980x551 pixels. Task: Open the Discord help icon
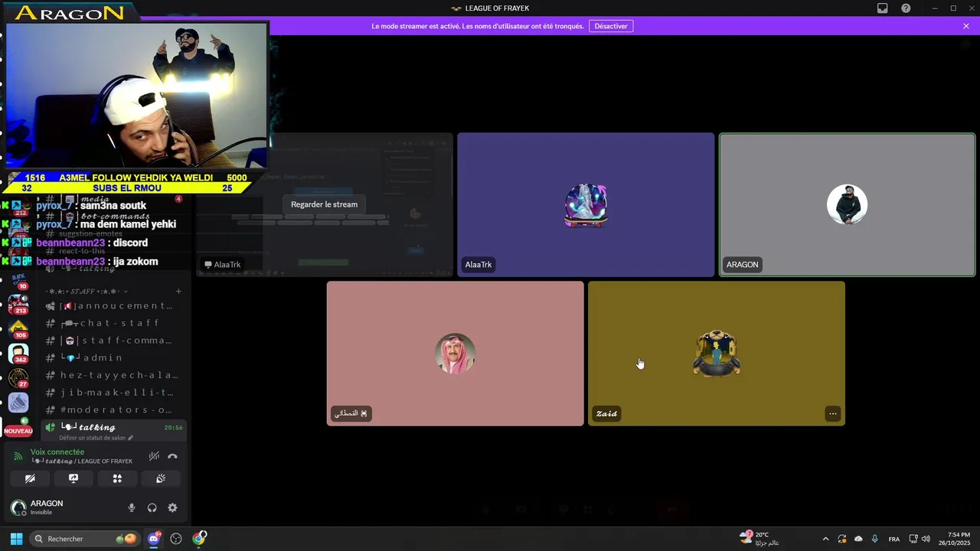pyautogui.click(x=906, y=8)
